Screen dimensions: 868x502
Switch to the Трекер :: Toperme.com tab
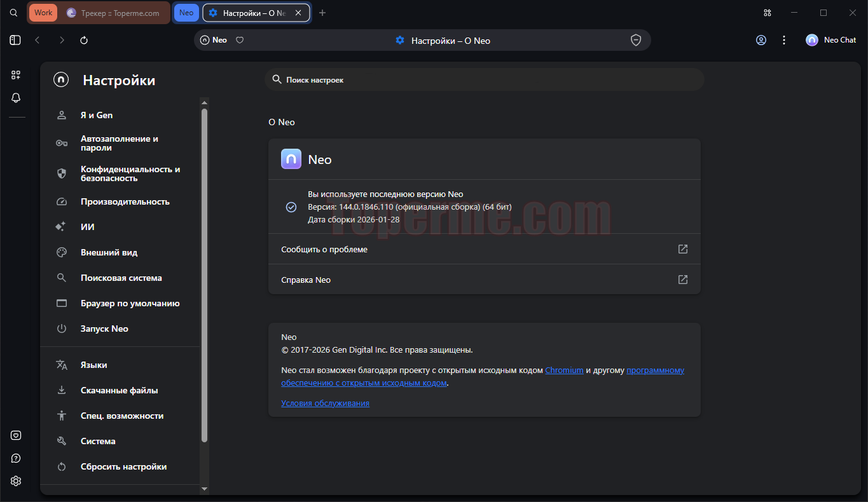(114, 13)
